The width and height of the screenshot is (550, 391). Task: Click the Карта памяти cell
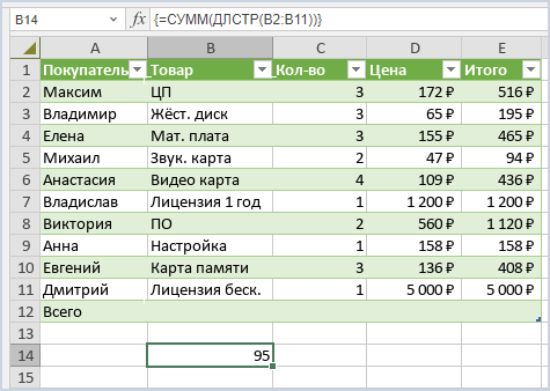(x=210, y=268)
